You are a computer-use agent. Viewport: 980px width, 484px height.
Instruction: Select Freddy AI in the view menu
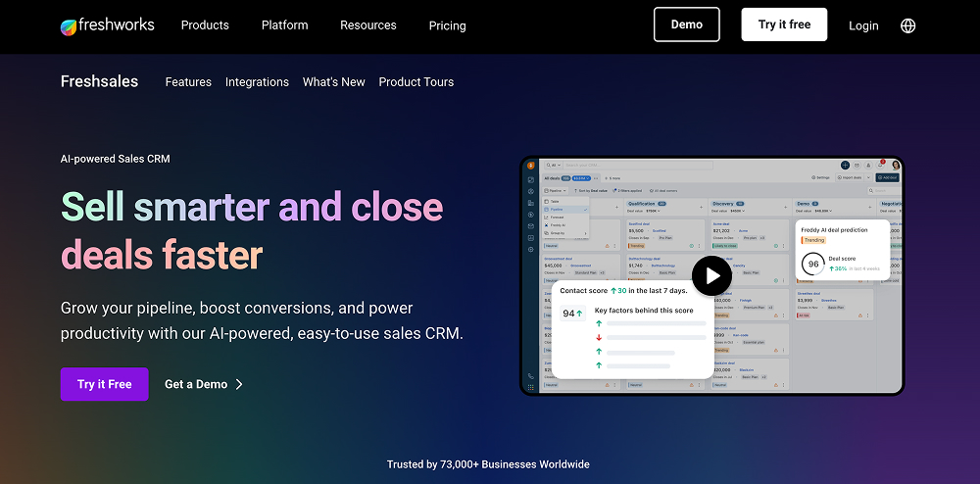click(x=565, y=224)
